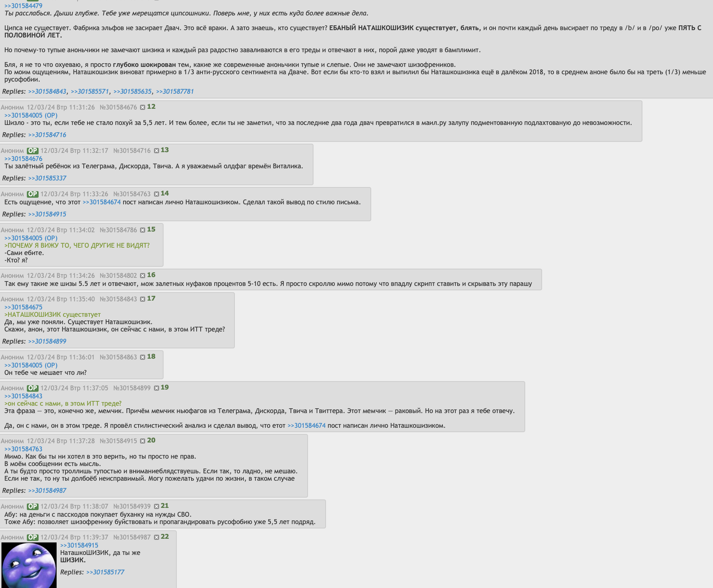This screenshot has height=588, width=713.
Task: Open reply link >>301587781
Action: [175, 92]
